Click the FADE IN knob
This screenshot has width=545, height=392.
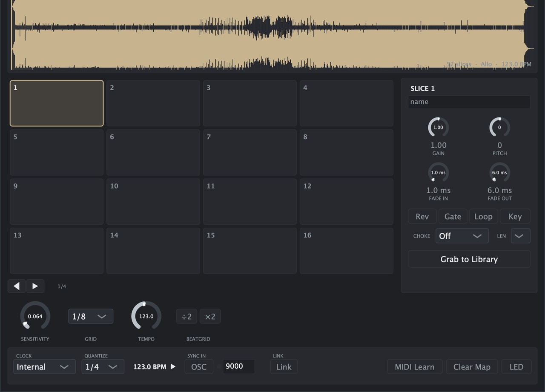pos(438,172)
